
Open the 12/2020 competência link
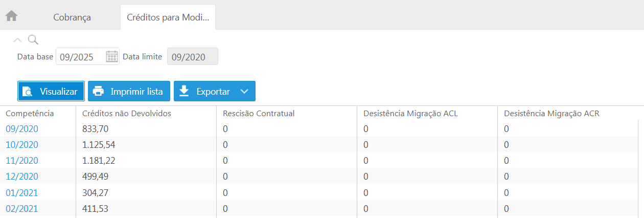(22, 177)
